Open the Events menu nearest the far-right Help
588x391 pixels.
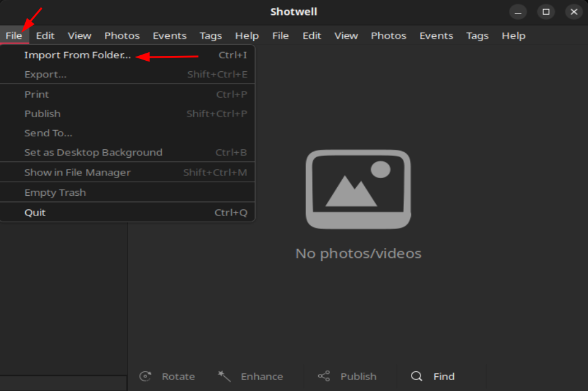coord(436,36)
